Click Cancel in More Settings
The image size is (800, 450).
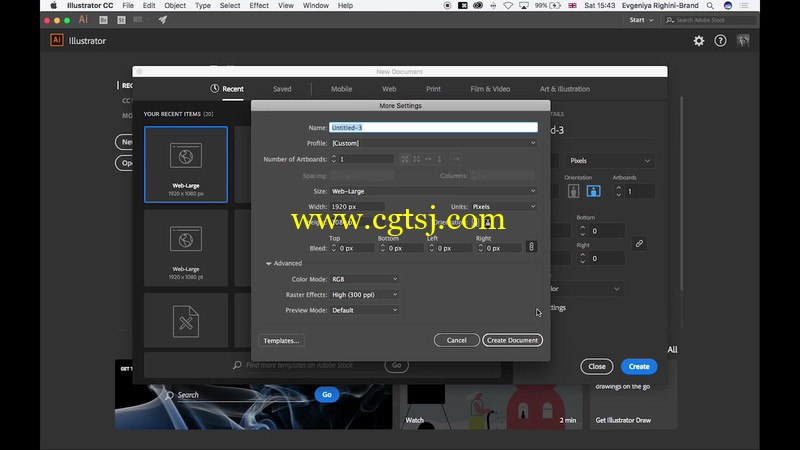(x=457, y=340)
